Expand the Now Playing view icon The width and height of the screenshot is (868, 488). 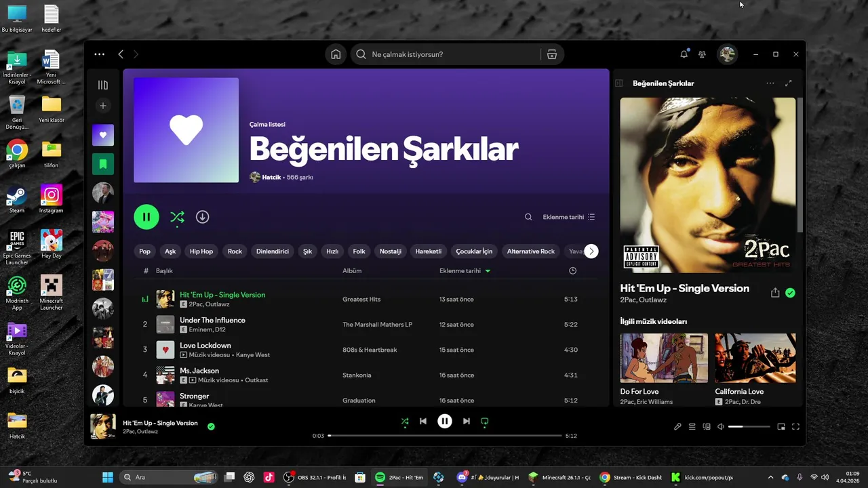click(788, 83)
